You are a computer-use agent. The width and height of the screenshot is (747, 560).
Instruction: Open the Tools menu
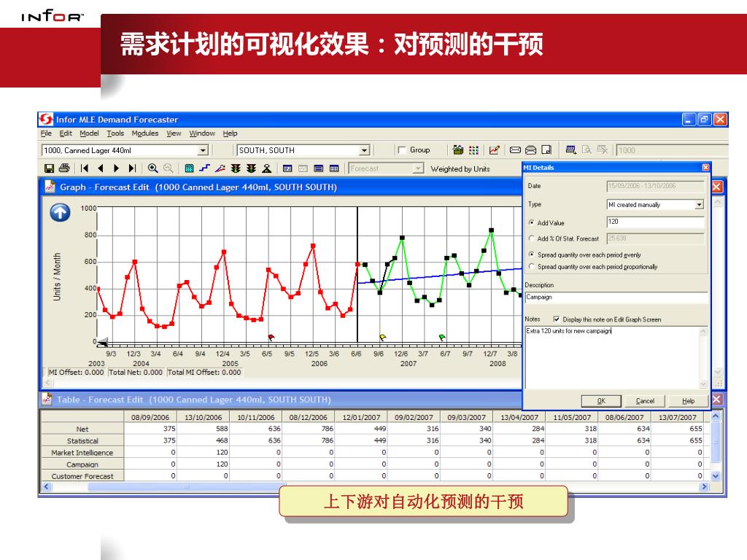(x=115, y=133)
